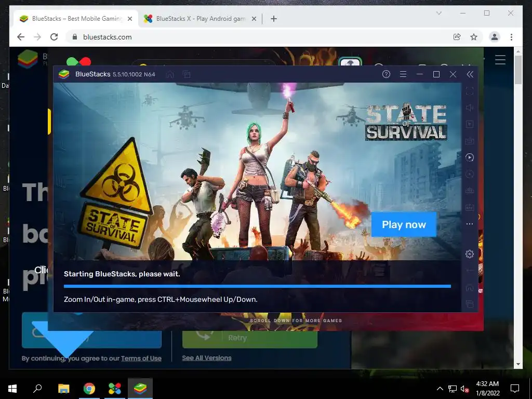Open See All Versions link

[x=207, y=358]
